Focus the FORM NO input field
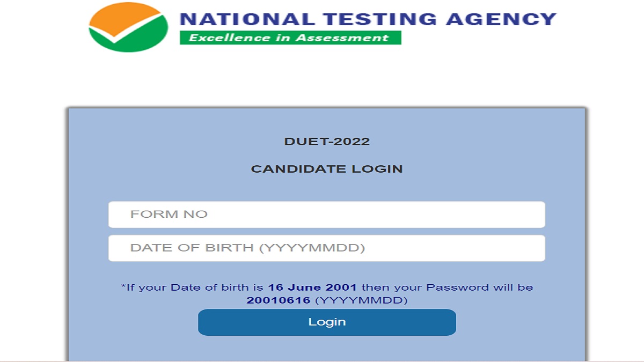644x362 pixels. [327, 215]
